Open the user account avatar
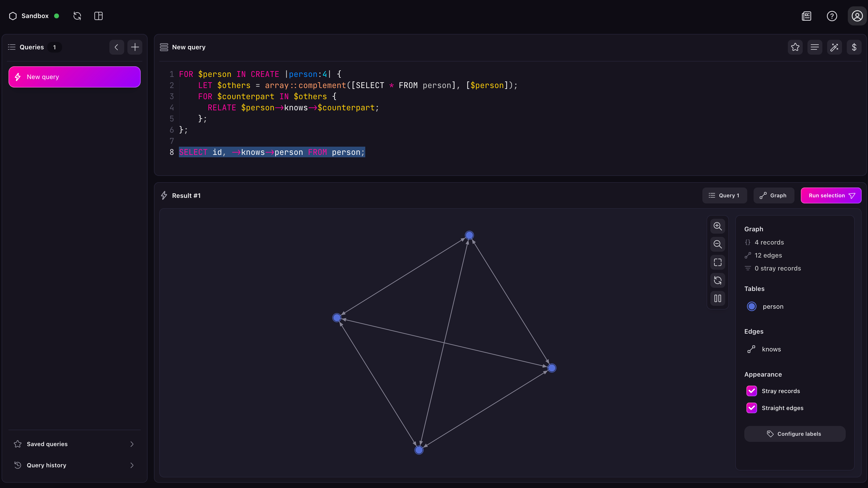 pyautogui.click(x=857, y=16)
